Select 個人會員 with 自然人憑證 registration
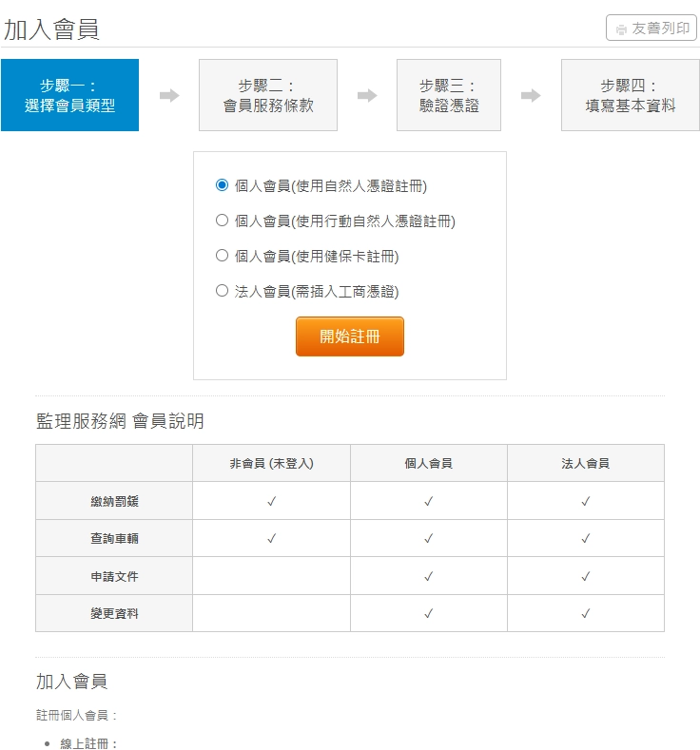The image size is (700, 750). (x=223, y=185)
